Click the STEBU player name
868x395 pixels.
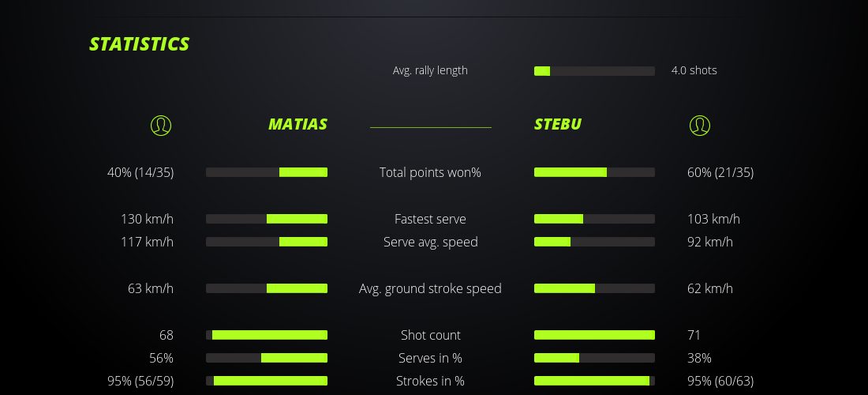(x=558, y=124)
